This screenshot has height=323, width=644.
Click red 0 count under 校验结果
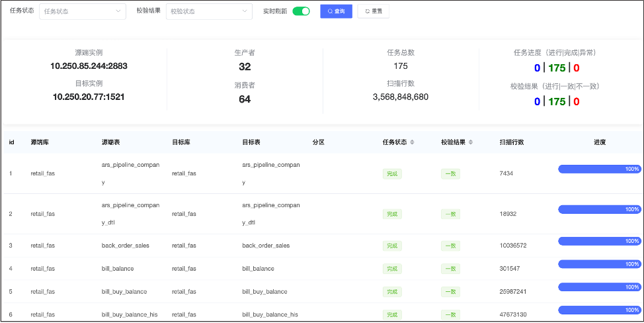click(577, 101)
